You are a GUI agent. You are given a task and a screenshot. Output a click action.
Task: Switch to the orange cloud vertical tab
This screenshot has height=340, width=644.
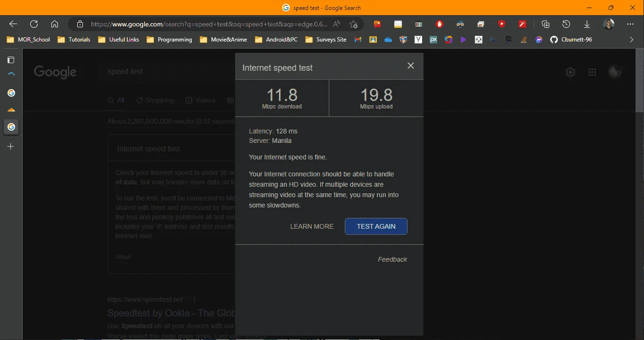pos(11,110)
